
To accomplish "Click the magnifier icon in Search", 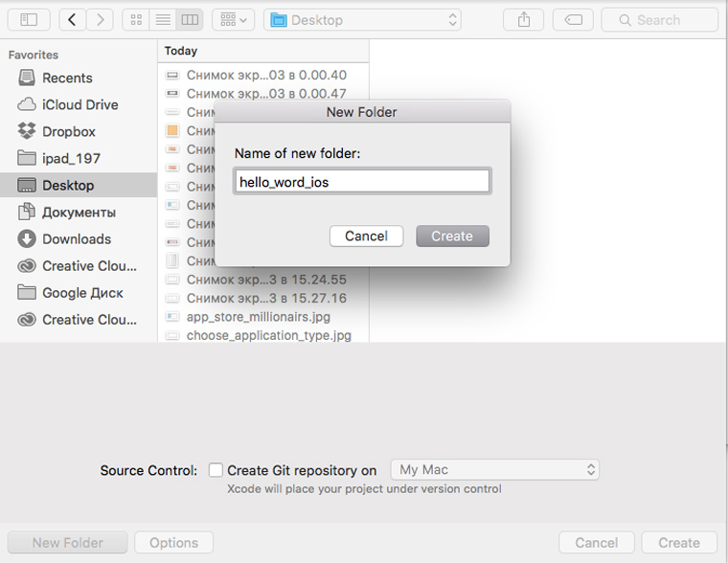I will [x=625, y=20].
